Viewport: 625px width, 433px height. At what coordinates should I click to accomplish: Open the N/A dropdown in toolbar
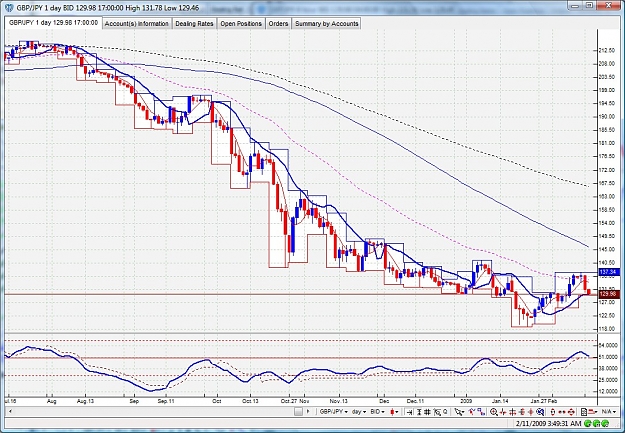coord(607,412)
